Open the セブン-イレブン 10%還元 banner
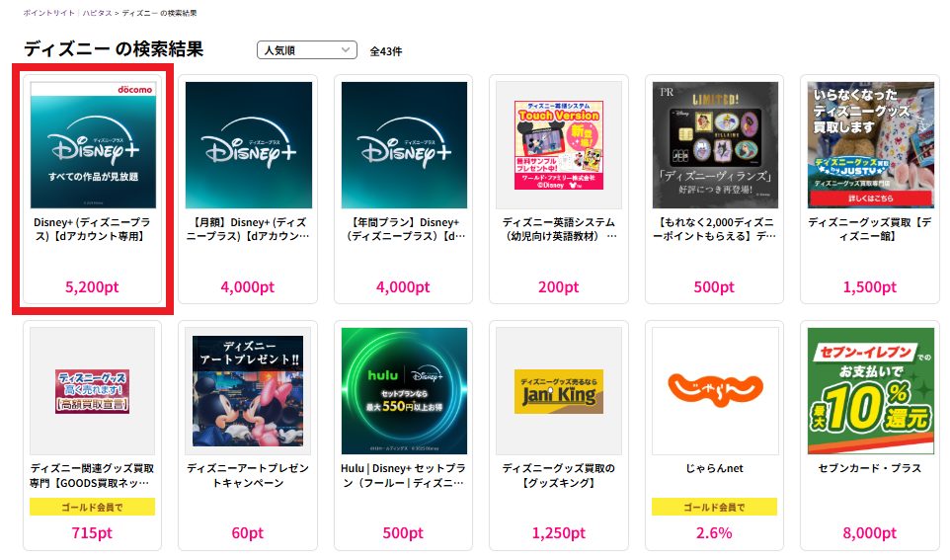Viewport: 950px width, 560px height. [x=871, y=391]
